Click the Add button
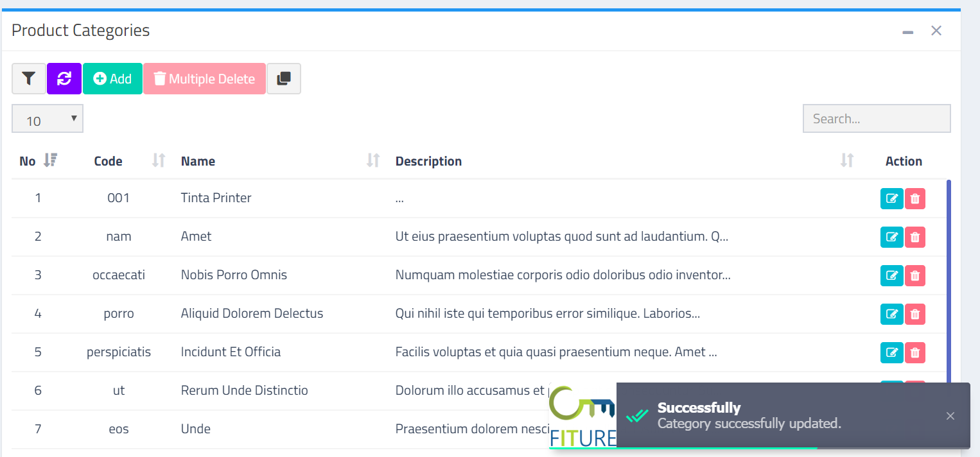Viewport: 980px width, 457px height. coord(112,78)
